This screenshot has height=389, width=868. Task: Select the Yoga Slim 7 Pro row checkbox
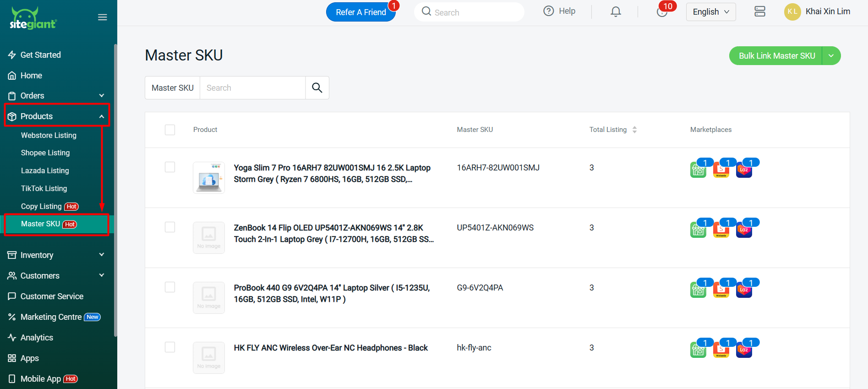[x=170, y=167]
